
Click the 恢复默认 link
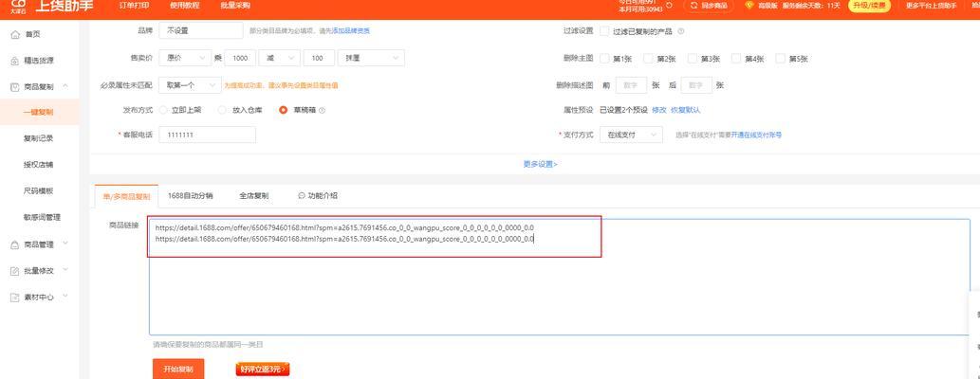pos(686,110)
